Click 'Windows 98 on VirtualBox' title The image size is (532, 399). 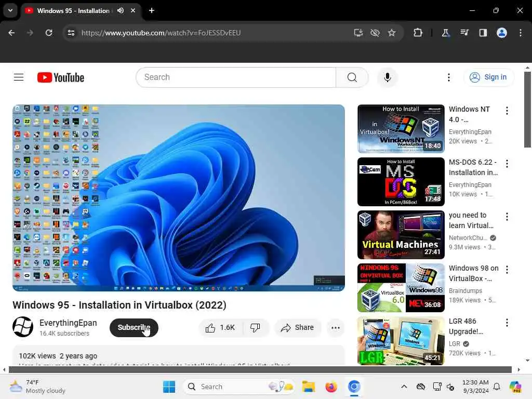click(x=474, y=273)
